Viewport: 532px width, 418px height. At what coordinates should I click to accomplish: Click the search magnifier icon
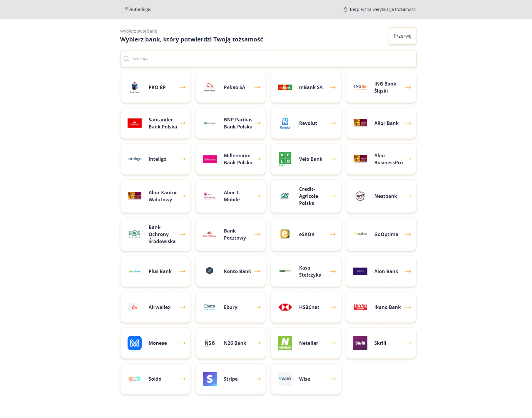tap(126, 59)
